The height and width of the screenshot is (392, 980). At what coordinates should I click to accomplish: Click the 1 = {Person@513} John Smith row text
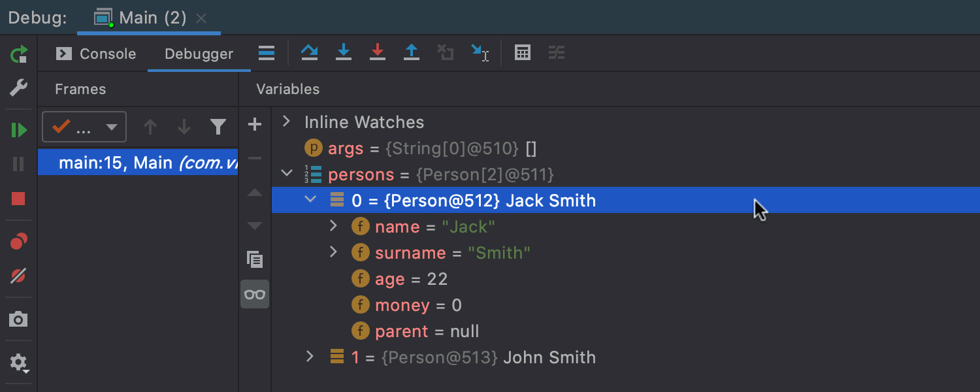tap(474, 357)
